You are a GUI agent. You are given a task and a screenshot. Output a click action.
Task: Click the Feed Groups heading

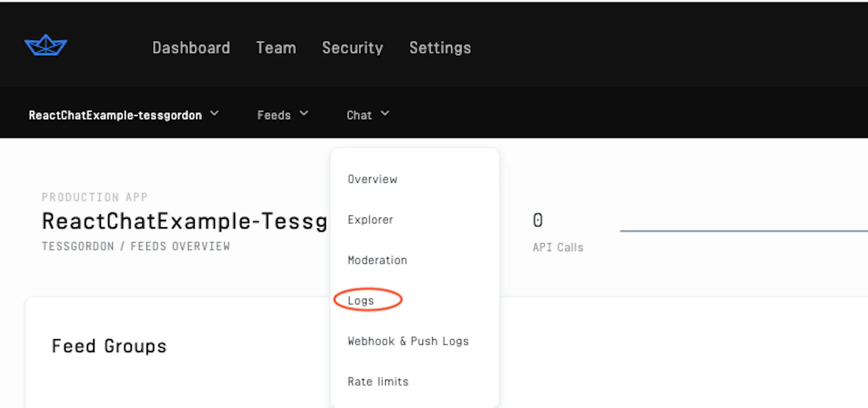click(x=109, y=345)
